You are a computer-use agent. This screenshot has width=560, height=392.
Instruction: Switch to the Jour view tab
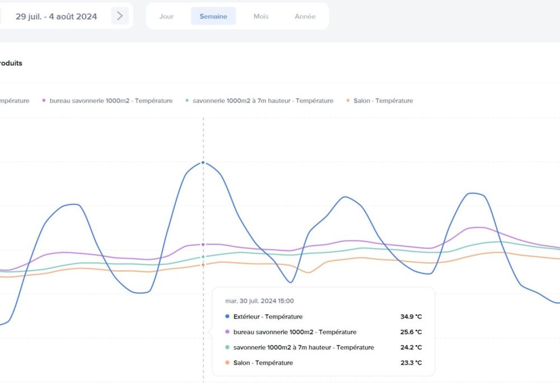tap(166, 16)
